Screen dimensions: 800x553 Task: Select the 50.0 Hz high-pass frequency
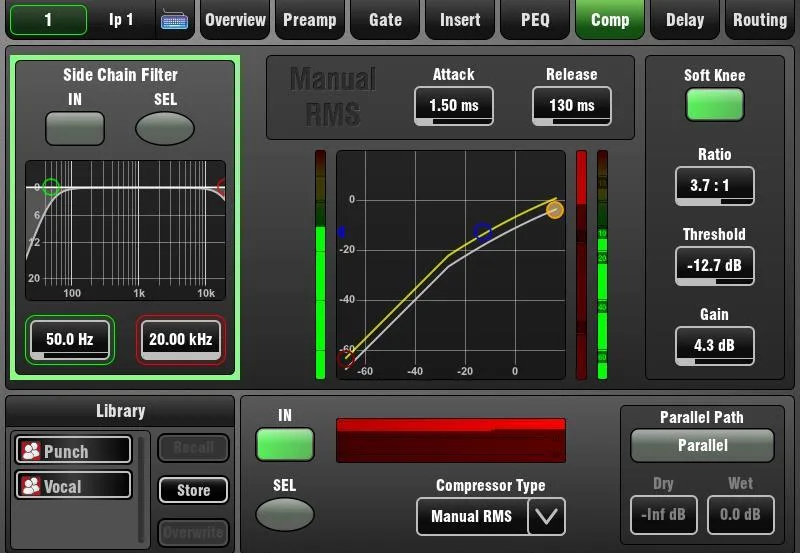point(70,340)
